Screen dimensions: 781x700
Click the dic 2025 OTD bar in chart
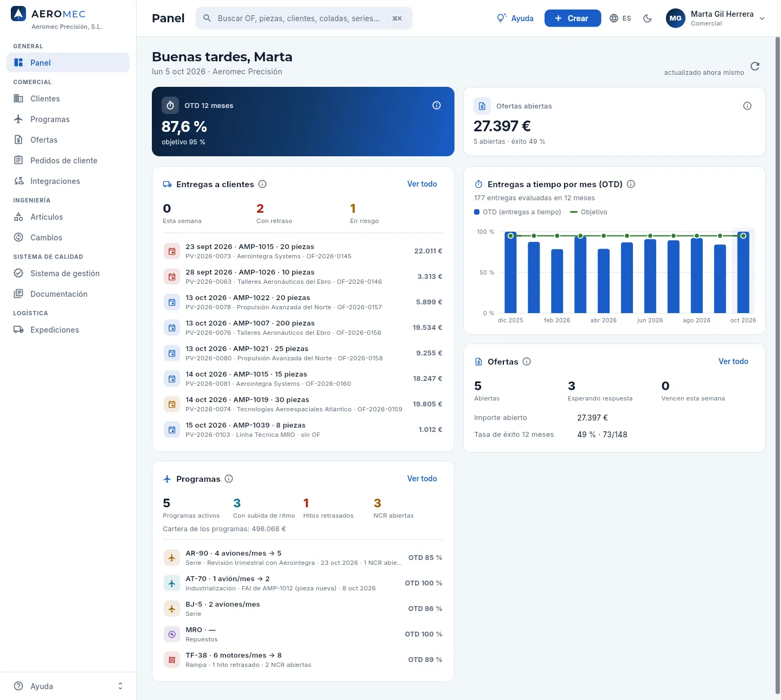[x=510, y=272]
